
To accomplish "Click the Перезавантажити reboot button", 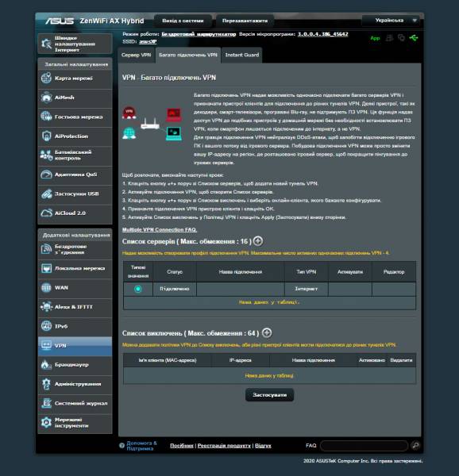I will point(245,21).
